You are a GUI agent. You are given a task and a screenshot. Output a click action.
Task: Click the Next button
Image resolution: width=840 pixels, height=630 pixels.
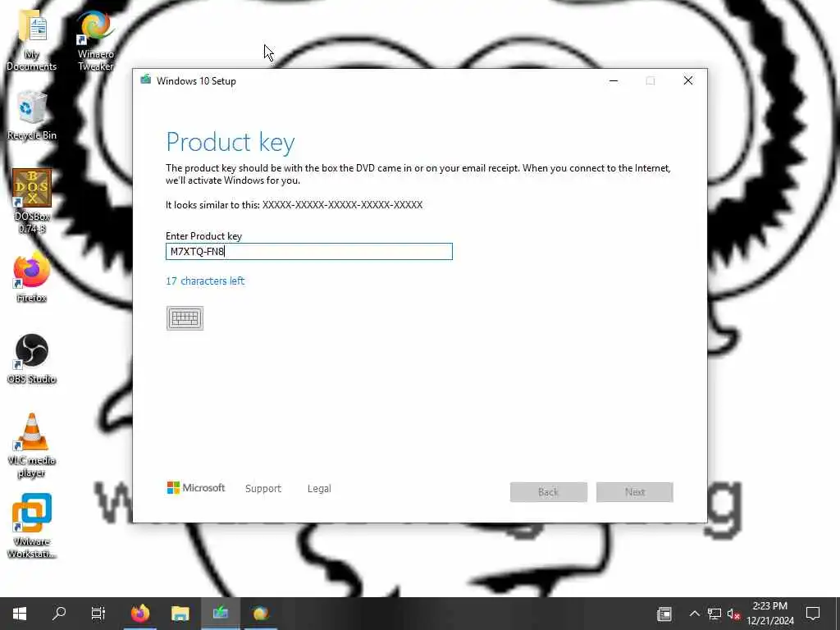[635, 492]
